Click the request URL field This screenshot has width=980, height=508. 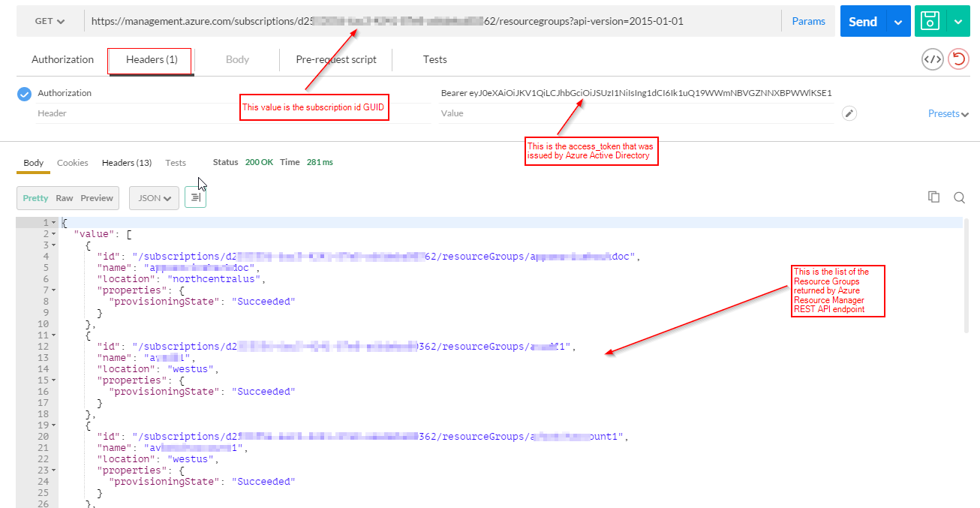coord(432,21)
